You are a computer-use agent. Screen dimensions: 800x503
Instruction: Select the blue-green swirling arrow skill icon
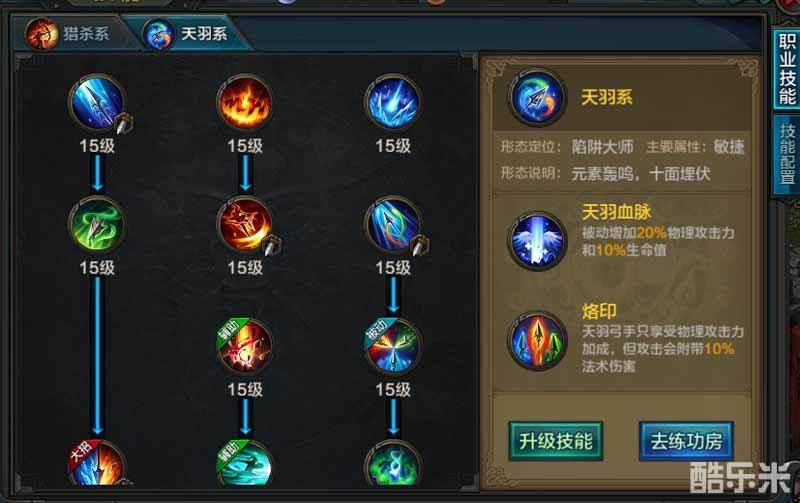(393, 224)
